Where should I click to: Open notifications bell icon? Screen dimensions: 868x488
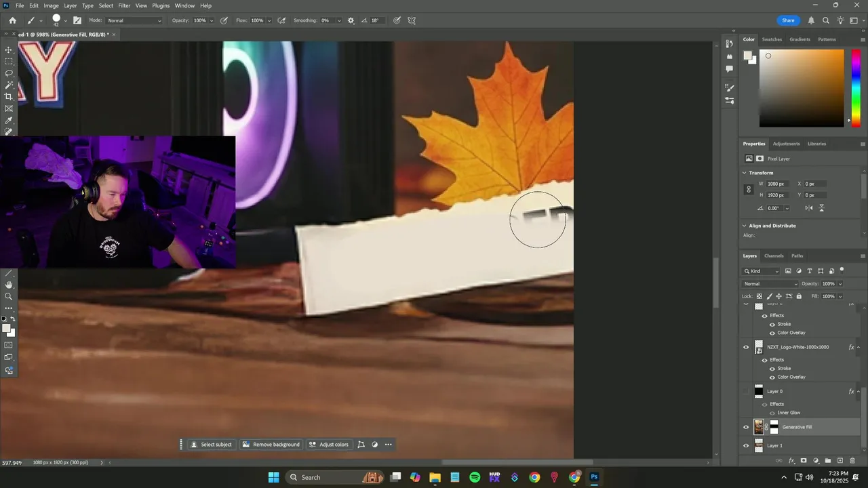(811, 20)
